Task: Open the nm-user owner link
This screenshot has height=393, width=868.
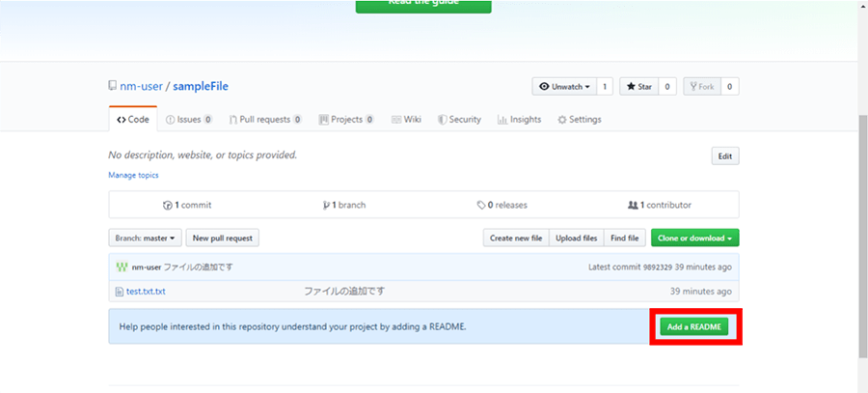Action: (141, 87)
